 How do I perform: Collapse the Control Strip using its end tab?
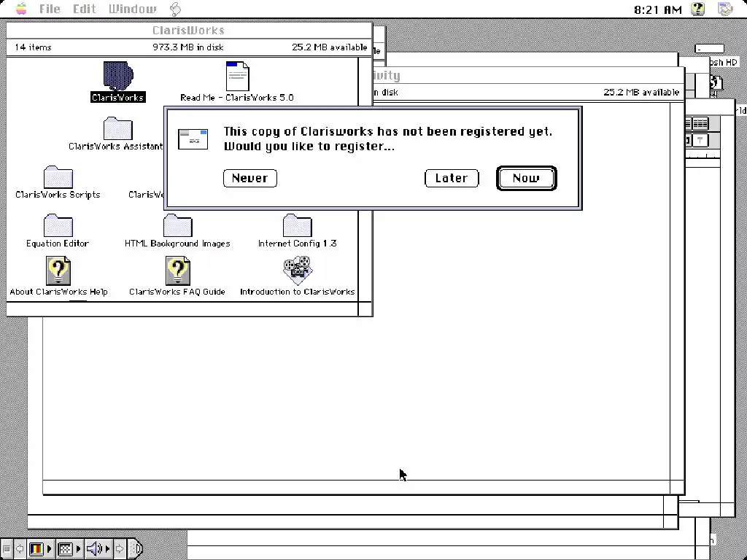pyautogui.click(x=136, y=549)
